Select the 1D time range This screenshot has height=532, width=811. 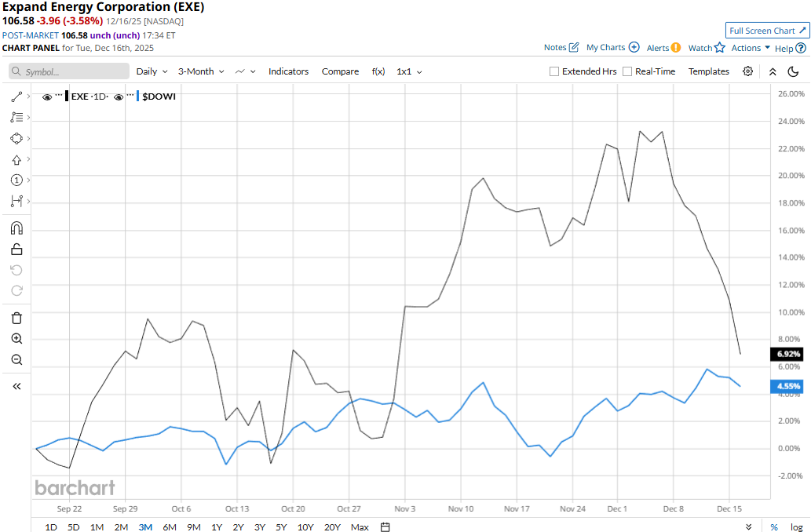[51, 527]
